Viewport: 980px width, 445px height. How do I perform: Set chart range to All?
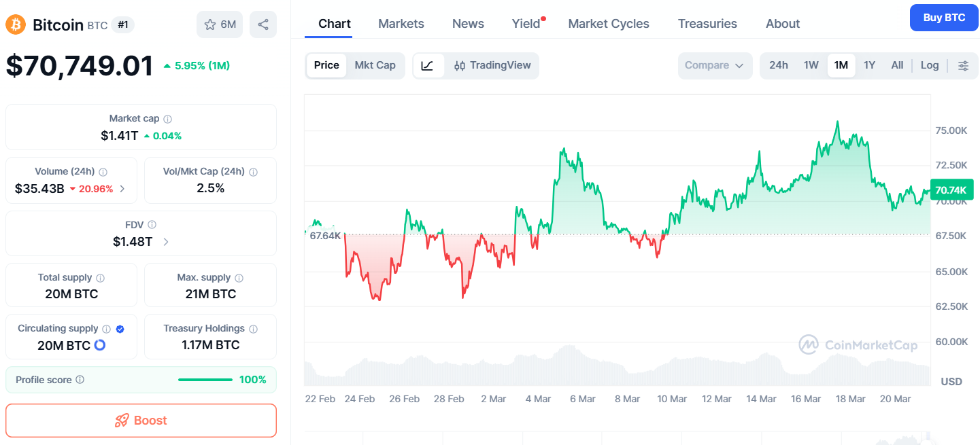897,65
